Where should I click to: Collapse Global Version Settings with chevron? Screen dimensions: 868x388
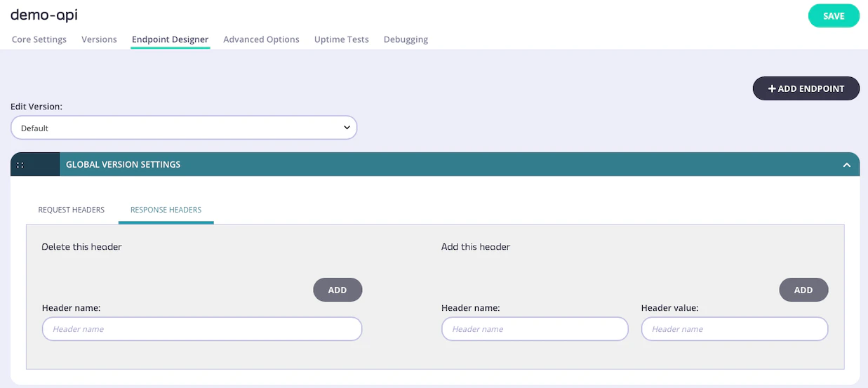pyautogui.click(x=846, y=165)
